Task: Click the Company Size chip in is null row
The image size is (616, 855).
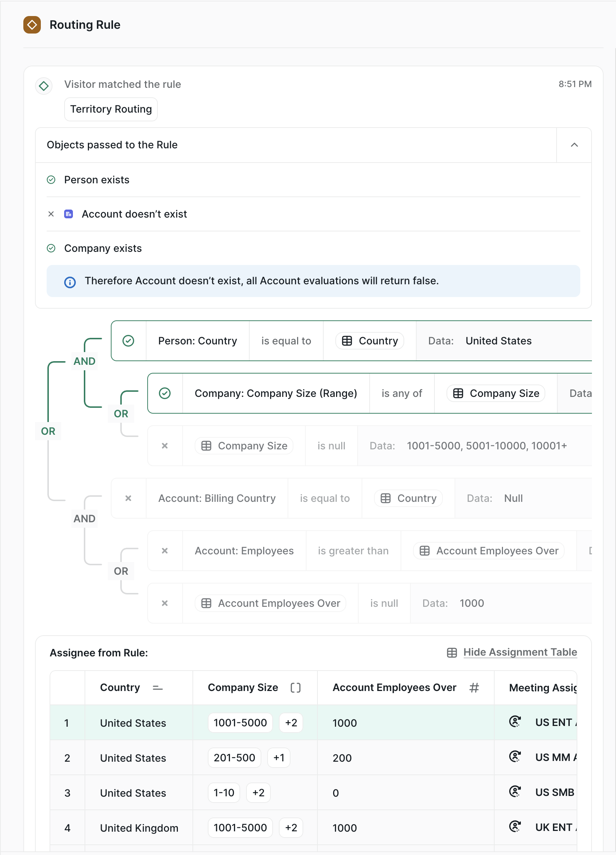Action: click(x=244, y=446)
